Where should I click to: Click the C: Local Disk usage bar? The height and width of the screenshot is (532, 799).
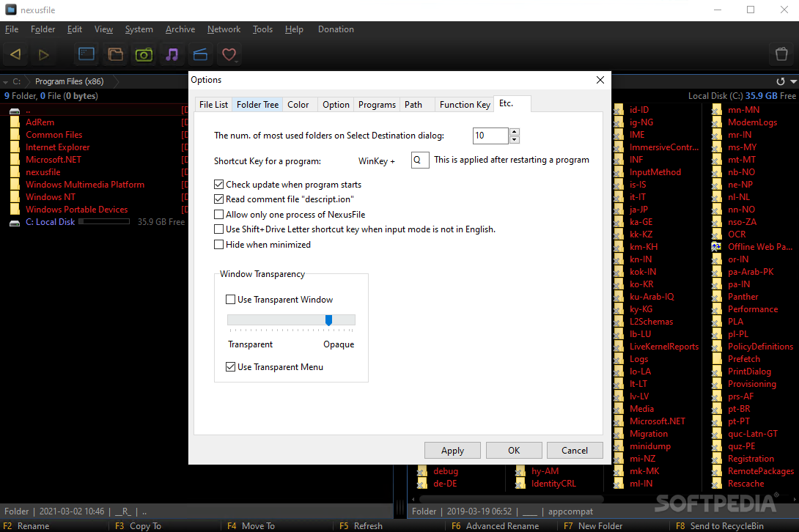point(105,221)
